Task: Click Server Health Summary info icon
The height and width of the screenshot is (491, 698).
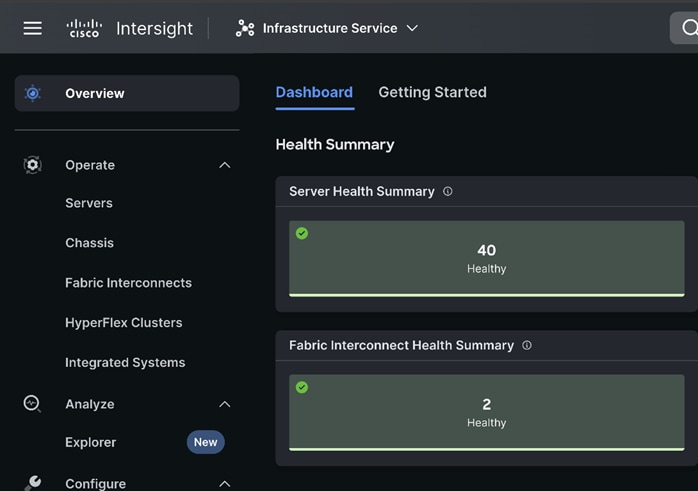Action: (448, 191)
